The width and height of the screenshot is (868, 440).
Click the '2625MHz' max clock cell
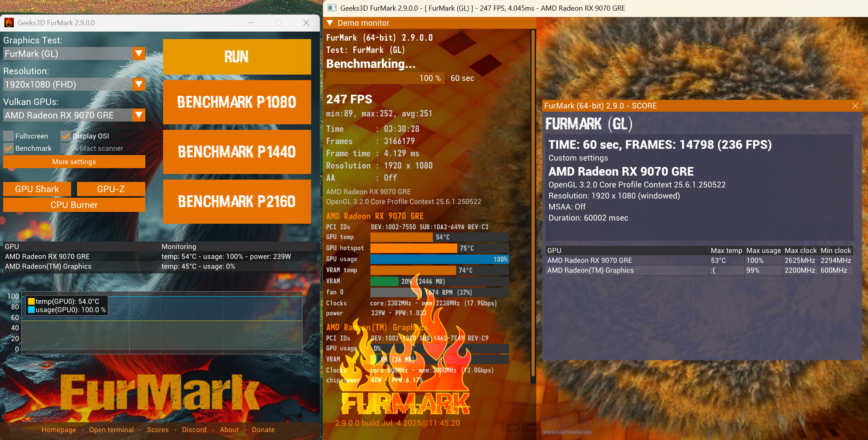800,260
